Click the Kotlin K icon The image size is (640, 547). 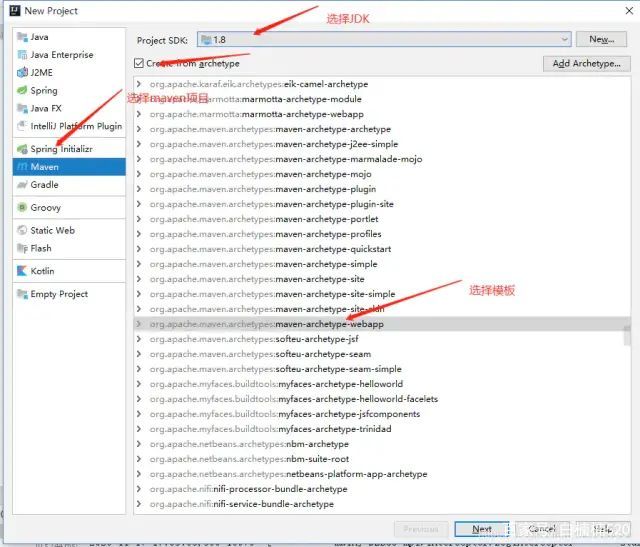(22, 271)
